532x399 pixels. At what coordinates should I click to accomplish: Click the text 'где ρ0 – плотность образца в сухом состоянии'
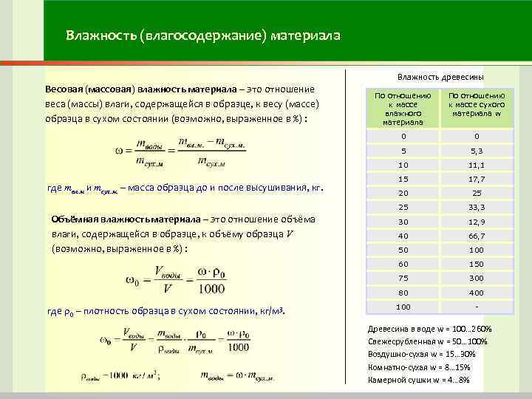pyautogui.click(x=152, y=312)
